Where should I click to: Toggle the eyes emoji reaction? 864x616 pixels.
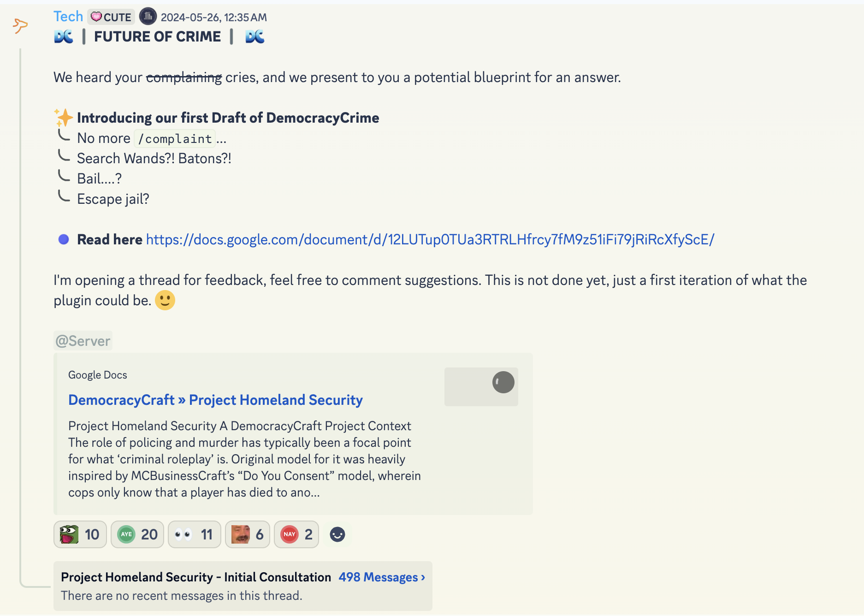194,534
